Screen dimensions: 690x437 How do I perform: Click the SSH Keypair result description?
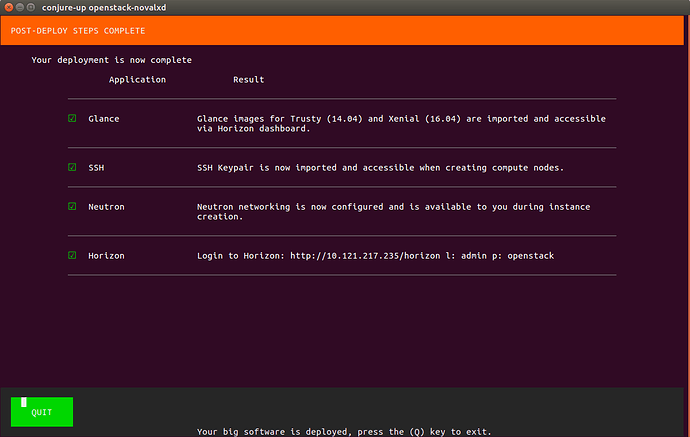(x=380, y=168)
